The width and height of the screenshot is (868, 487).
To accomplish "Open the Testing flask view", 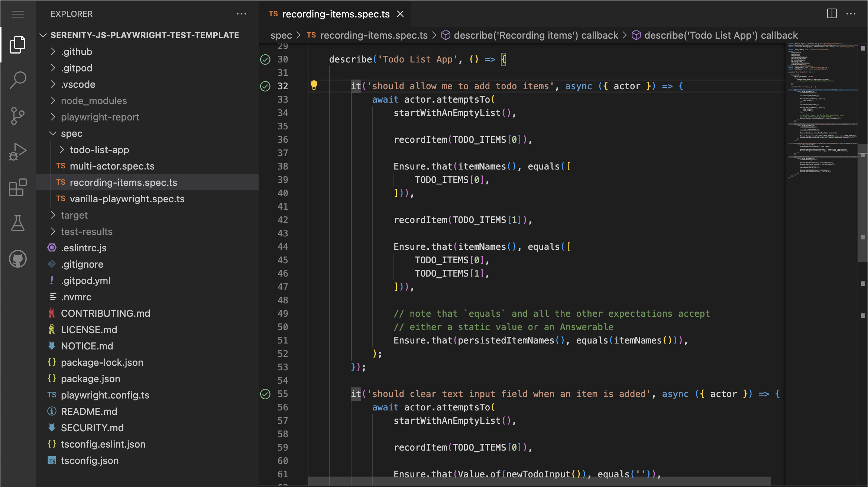I will 18,223.
